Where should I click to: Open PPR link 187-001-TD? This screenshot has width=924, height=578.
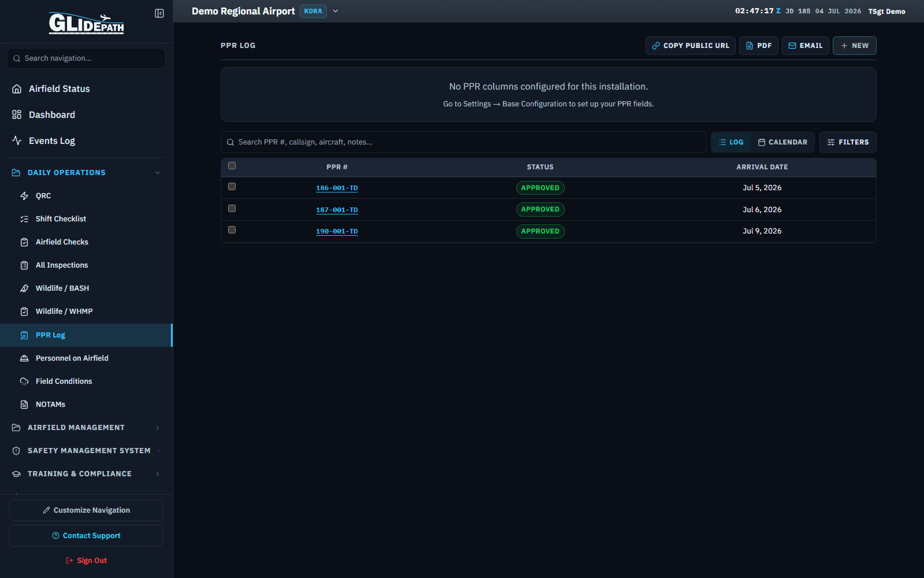coord(337,210)
